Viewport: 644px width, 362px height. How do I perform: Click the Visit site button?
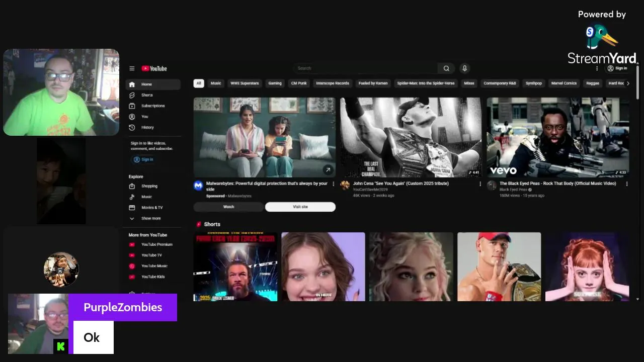tap(300, 207)
